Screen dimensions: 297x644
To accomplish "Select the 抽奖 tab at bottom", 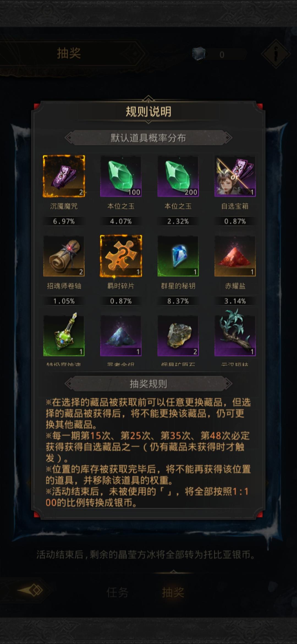I will [173, 592].
